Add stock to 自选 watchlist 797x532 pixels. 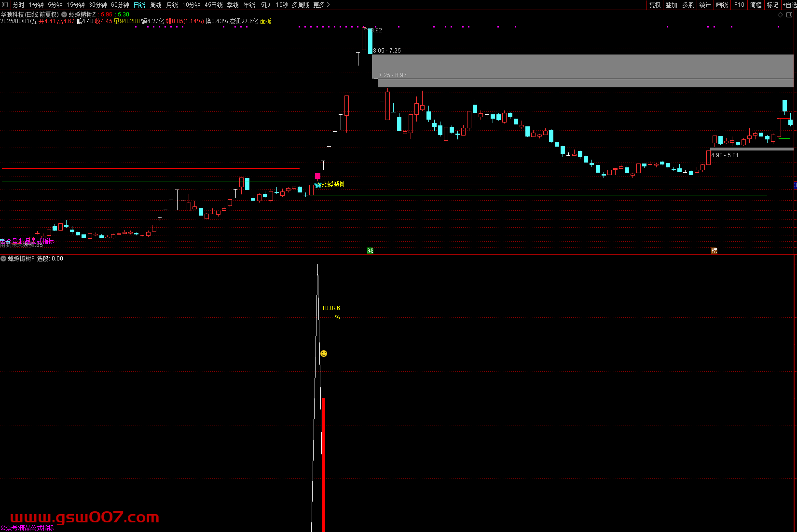pyautogui.click(x=790, y=5)
